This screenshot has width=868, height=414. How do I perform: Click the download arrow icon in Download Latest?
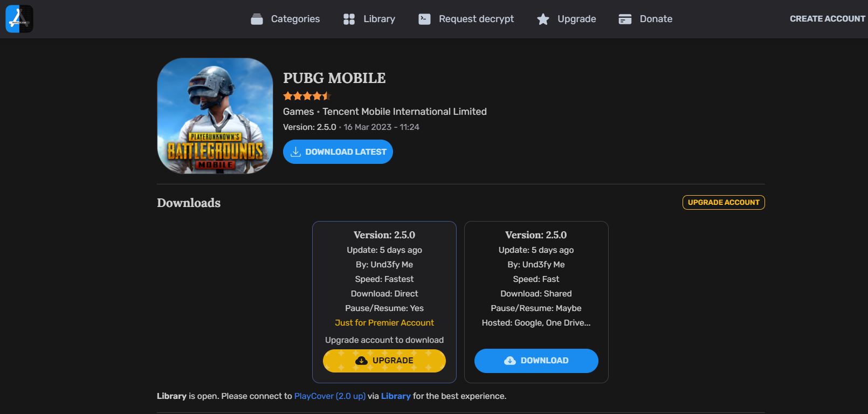tap(295, 152)
